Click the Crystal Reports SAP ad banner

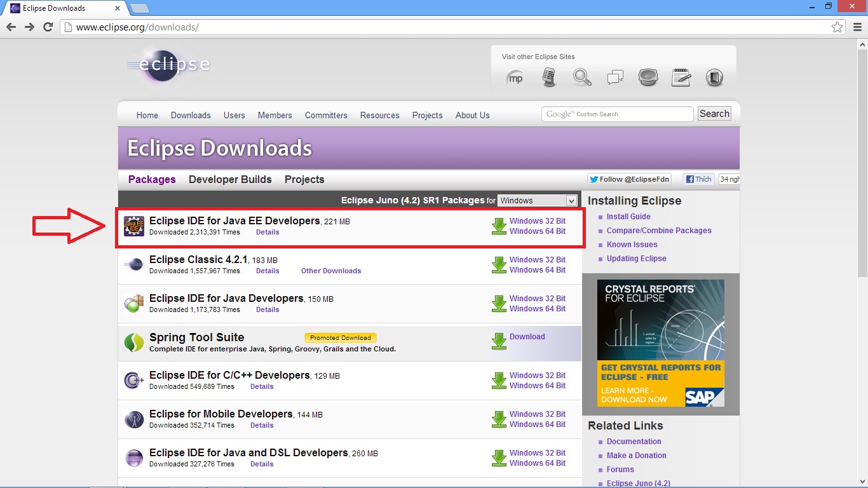pyautogui.click(x=661, y=343)
